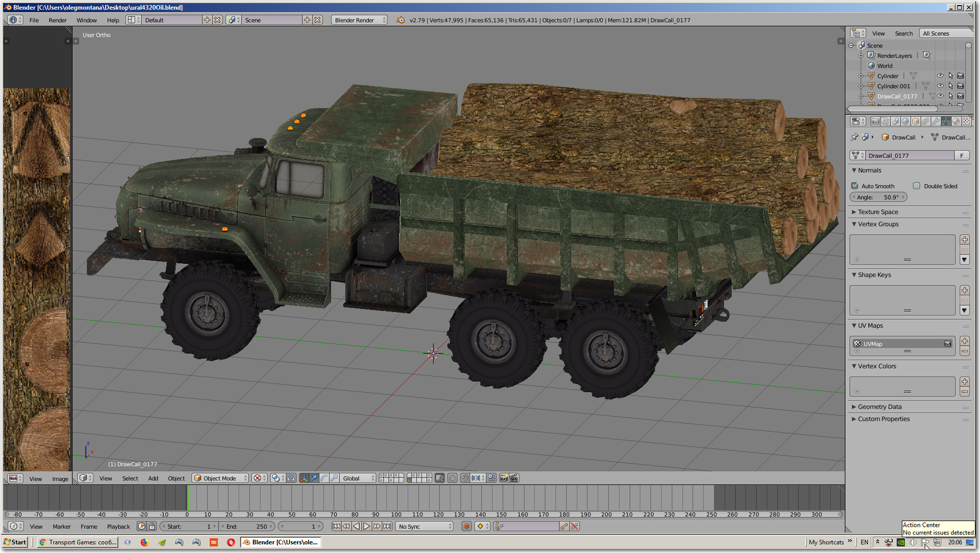The width and height of the screenshot is (980, 553).
Task: Open the Object Mode dropdown
Action: point(220,478)
